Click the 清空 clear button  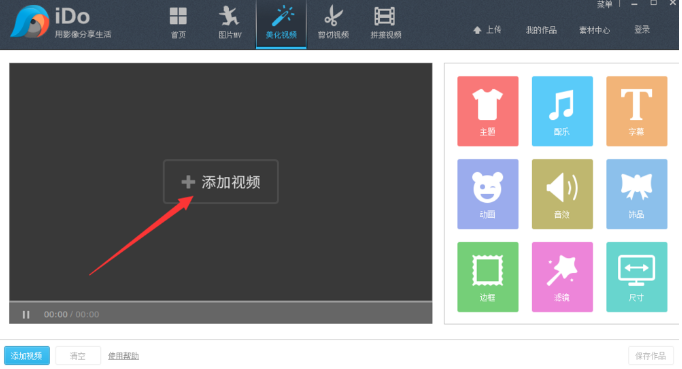(78, 356)
